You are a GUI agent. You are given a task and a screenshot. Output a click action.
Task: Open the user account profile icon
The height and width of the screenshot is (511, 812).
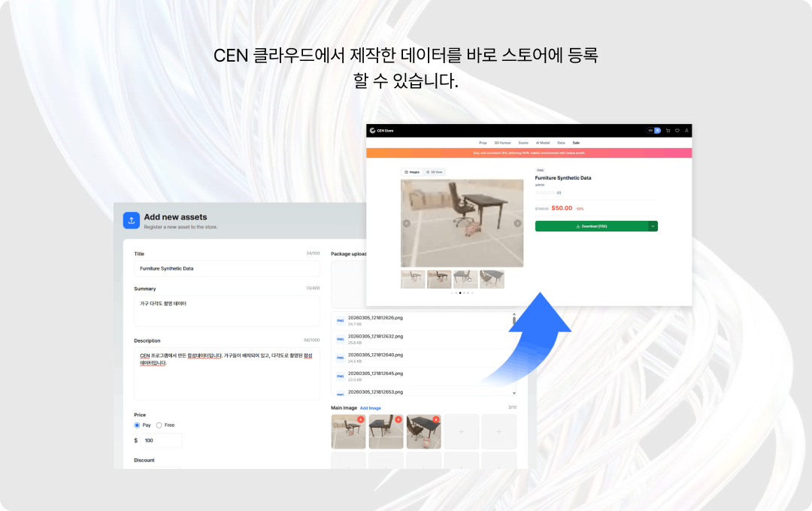click(686, 131)
